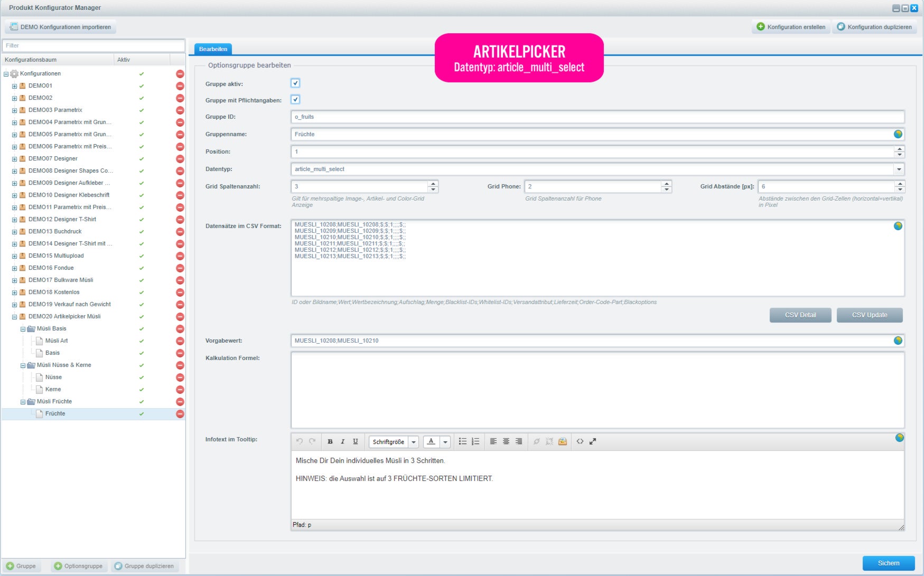
Task: Toggle HTML source code view
Action: click(x=580, y=441)
